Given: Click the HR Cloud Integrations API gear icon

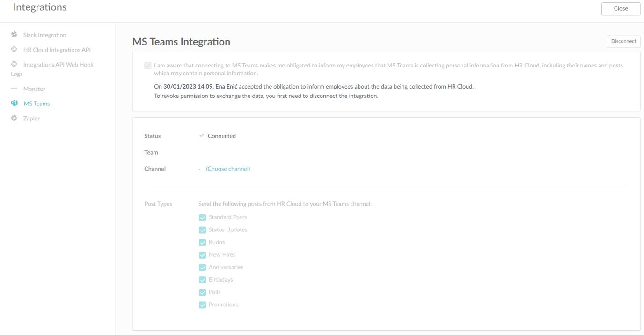Looking at the screenshot, I should coord(14,49).
